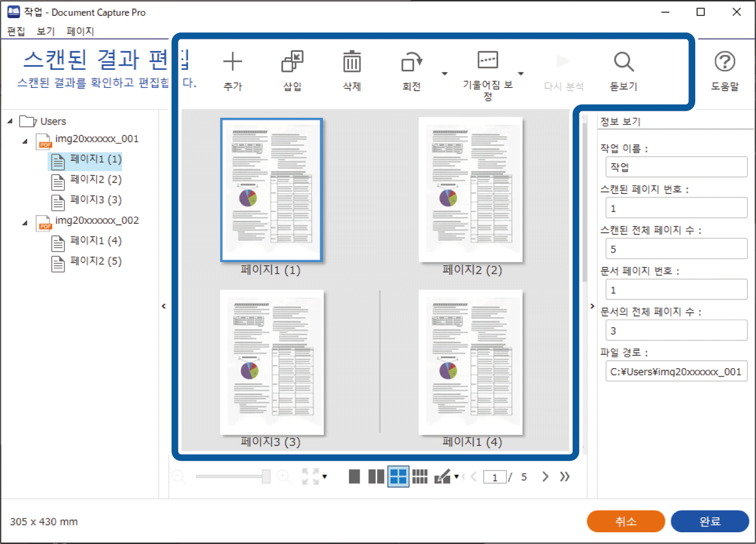Open 도움말 (Help) question mark icon
Viewport: 756px width, 544px height.
point(725,62)
